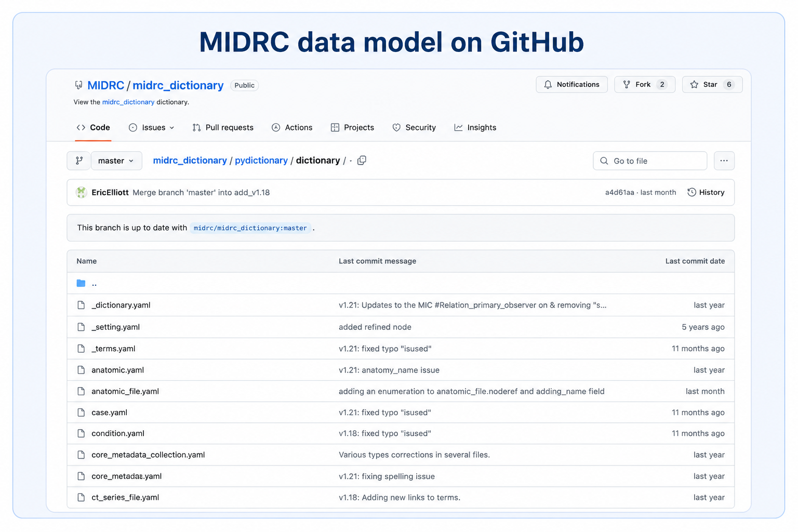The height and width of the screenshot is (532, 798).
Task: Open the ct_series_file.yaml file
Action: coord(125,497)
